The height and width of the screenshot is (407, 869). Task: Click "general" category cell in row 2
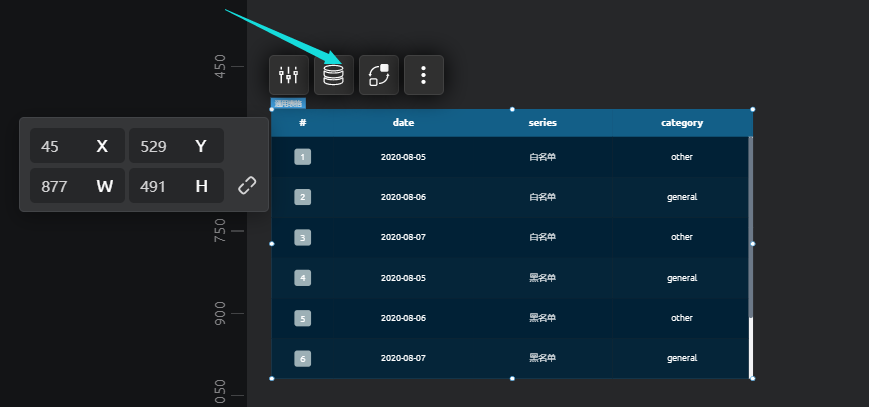(x=682, y=197)
